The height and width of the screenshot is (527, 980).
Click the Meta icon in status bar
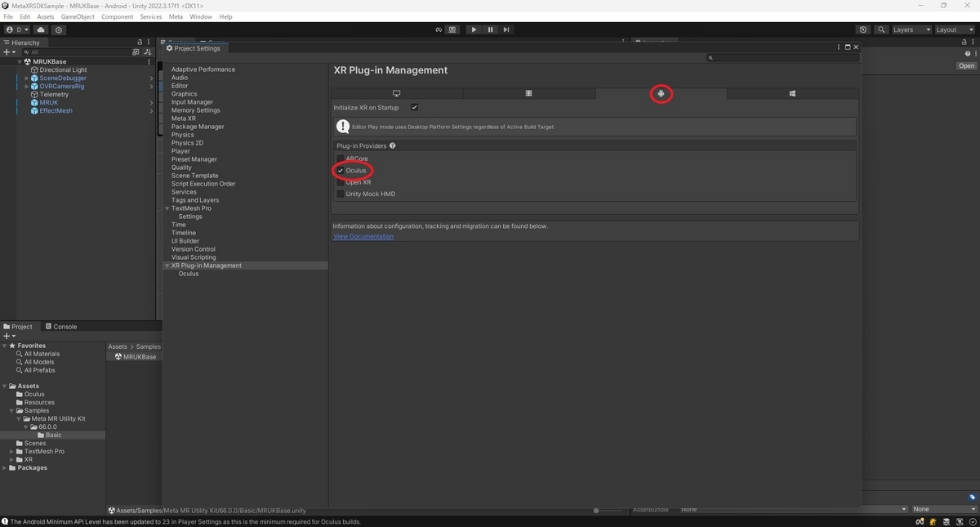point(920,521)
